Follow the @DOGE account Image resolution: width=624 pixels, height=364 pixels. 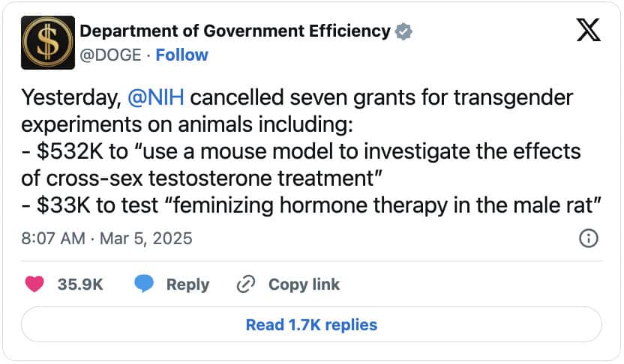[182, 55]
